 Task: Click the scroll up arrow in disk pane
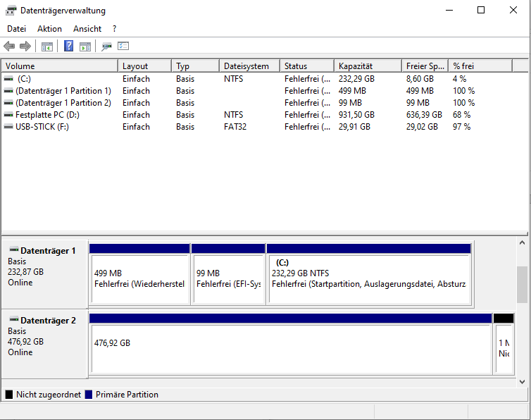(x=522, y=242)
